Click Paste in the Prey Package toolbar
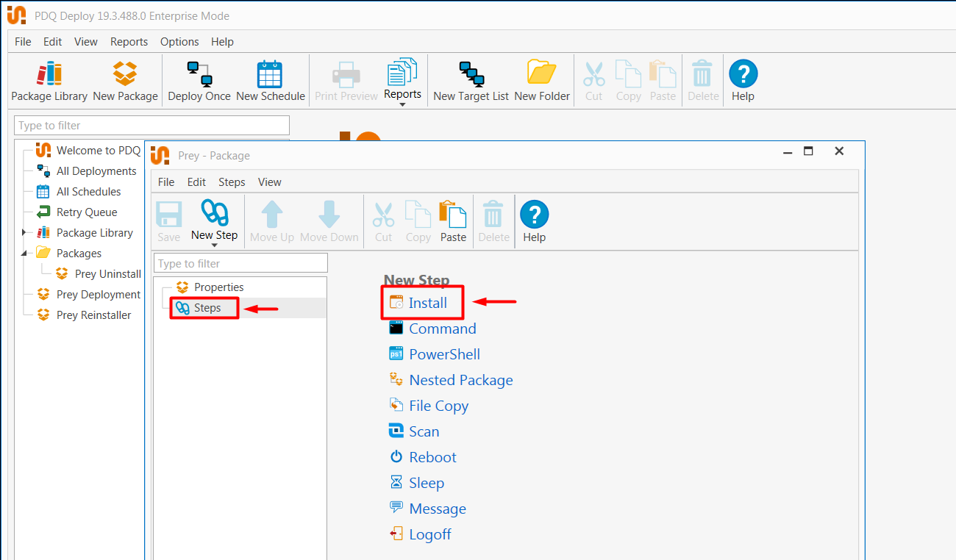The height and width of the screenshot is (560, 956). [x=453, y=222]
